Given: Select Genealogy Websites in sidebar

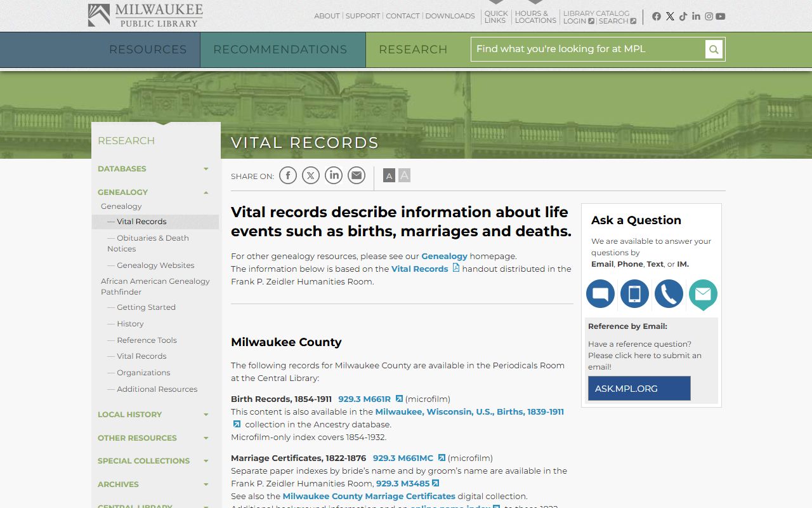Looking at the screenshot, I should [155, 265].
